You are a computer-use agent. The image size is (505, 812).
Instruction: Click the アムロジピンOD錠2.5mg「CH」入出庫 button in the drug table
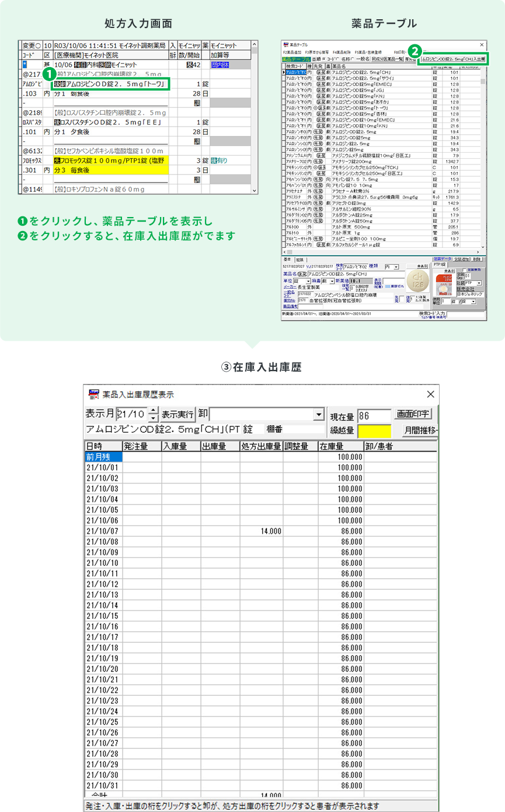pos(454,59)
